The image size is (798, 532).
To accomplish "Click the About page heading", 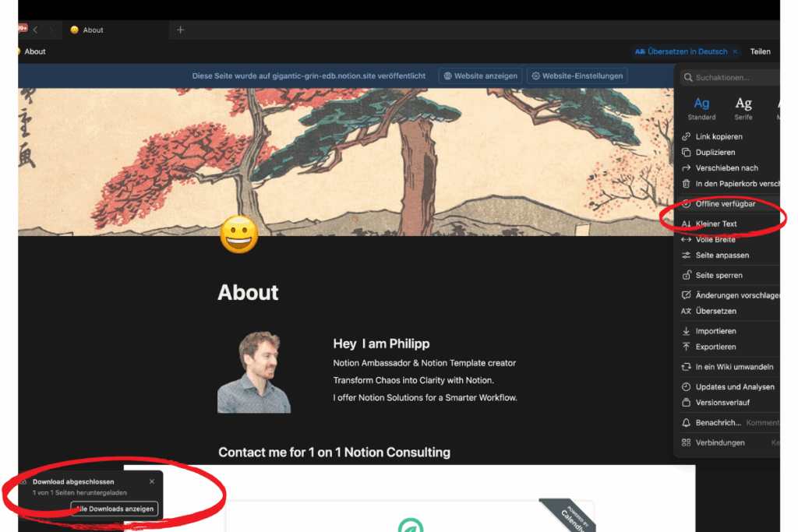I will [248, 292].
